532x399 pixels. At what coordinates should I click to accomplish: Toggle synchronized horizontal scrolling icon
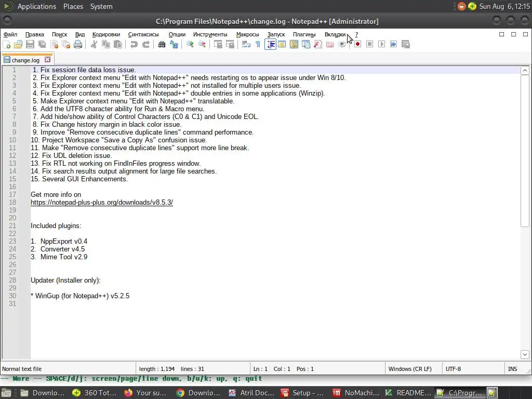tap(230, 44)
